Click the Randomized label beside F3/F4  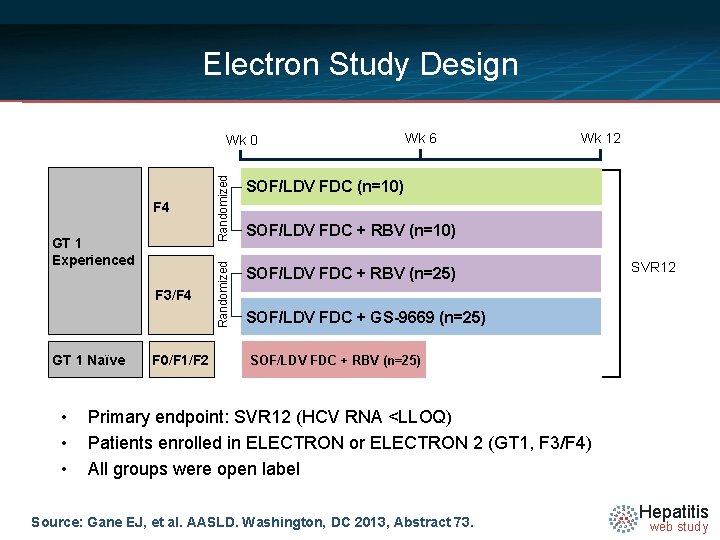click(223, 294)
